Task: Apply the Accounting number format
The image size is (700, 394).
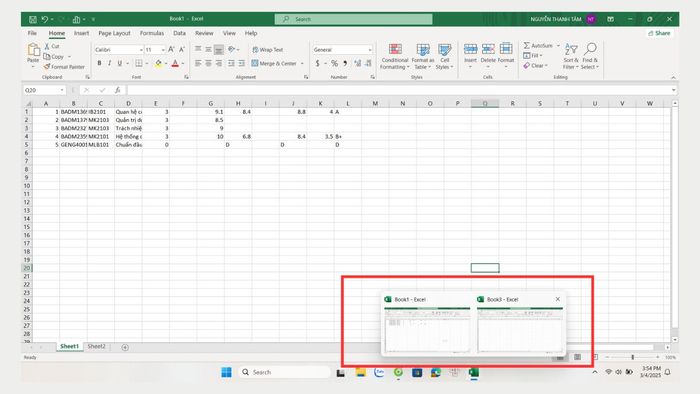Action: point(317,63)
